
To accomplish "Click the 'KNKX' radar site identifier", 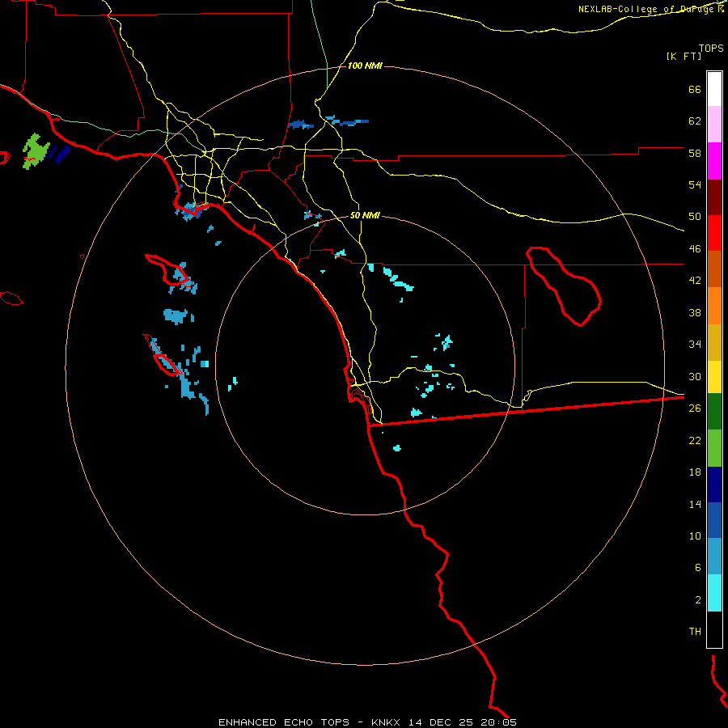I will pyautogui.click(x=385, y=722).
